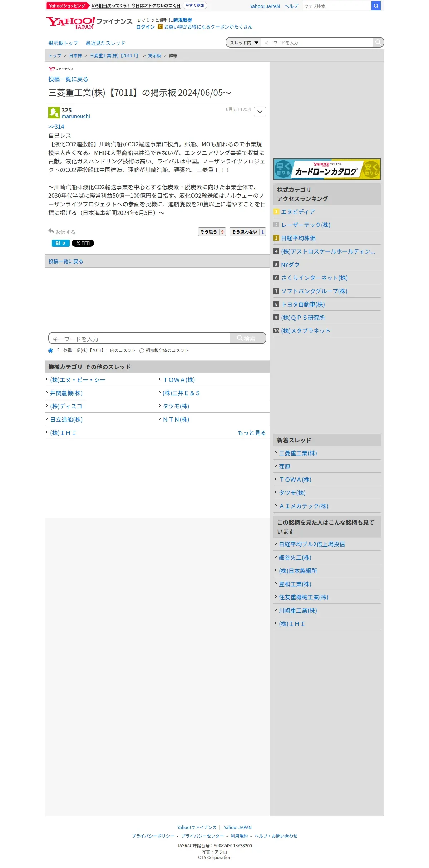
Task: Click the カードローンカタログ banner
Action: [327, 169]
